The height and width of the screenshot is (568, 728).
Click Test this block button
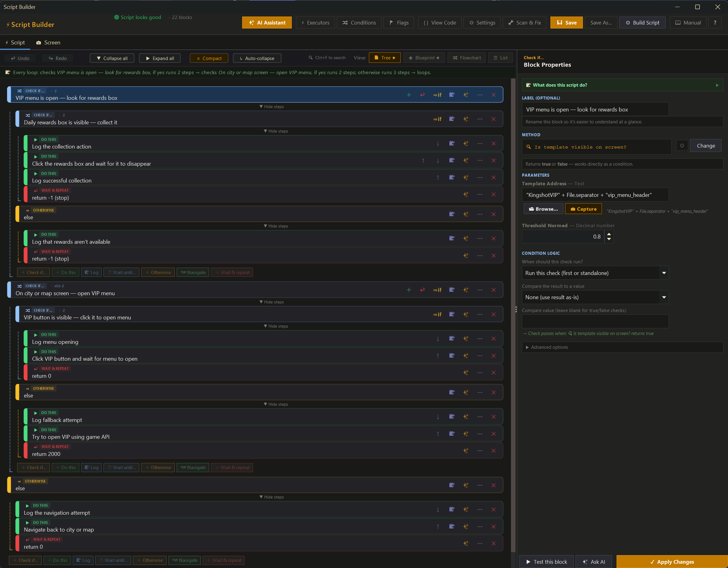[x=546, y=562]
